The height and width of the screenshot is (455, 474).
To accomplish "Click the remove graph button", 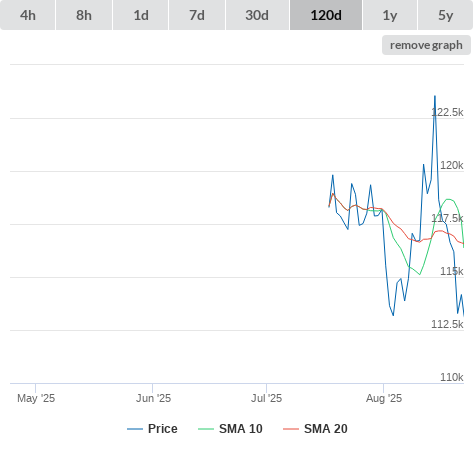I will tap(426, 45).
